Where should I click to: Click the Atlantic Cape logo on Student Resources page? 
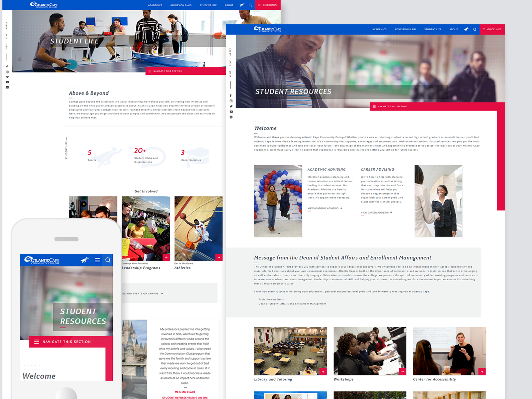267,29
